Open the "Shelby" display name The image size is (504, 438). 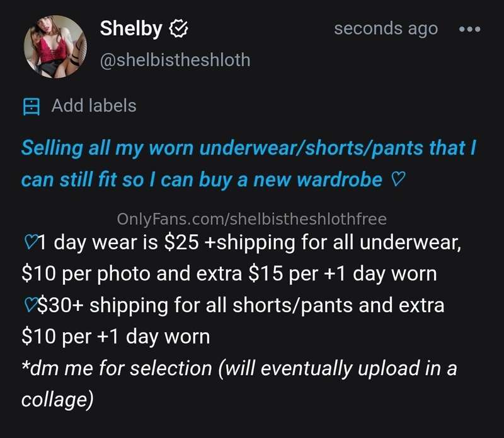coord(131,28)
